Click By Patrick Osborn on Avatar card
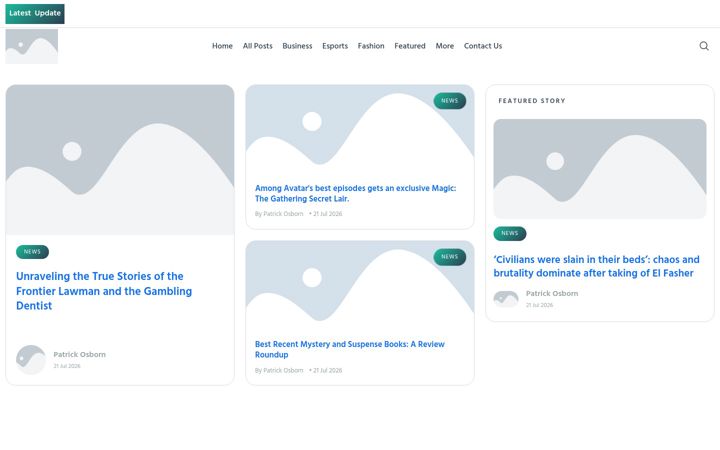This screenshot has width=720, height=450. tap(279, 214)
